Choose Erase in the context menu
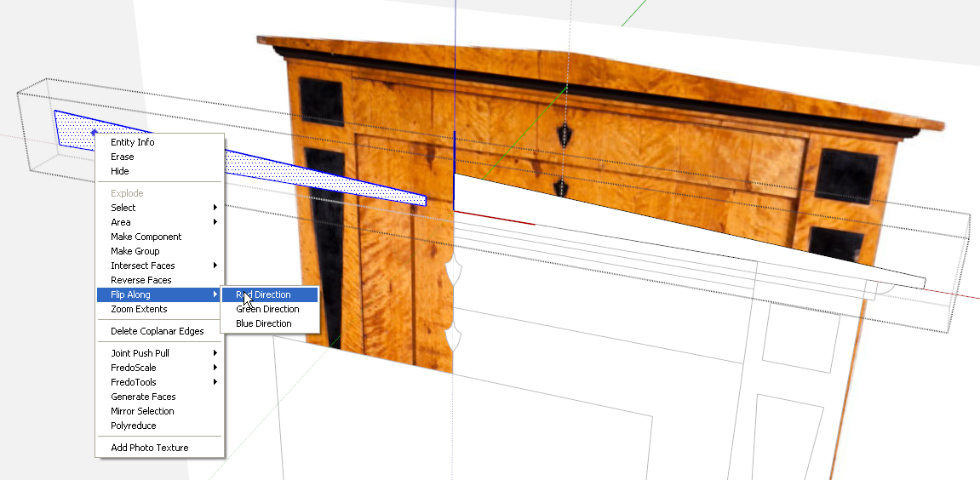Screen dimensions: 980x480 [159, 157]
